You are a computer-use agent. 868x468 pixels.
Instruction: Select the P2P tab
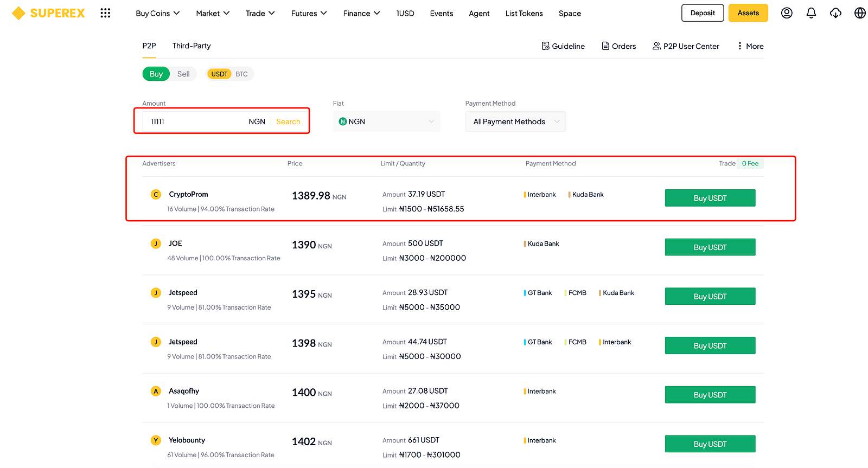click(x=149, y=46)
